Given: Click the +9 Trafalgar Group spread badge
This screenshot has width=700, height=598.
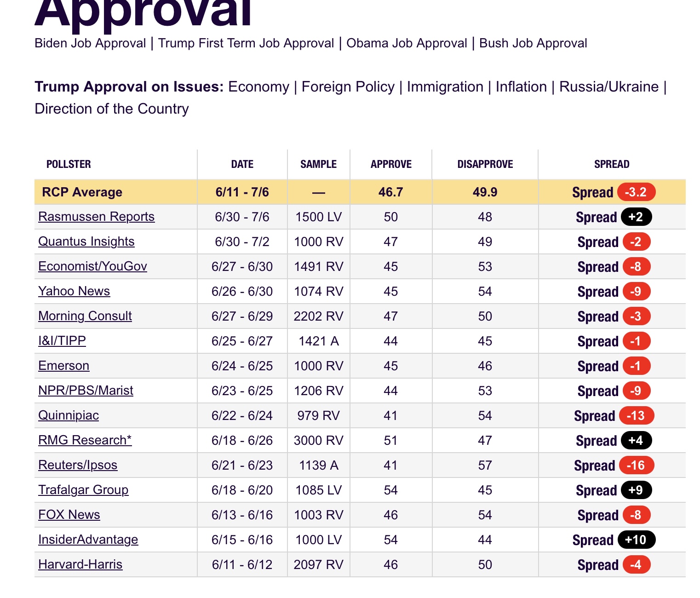Looking at the screenshot, I should 636,490.
